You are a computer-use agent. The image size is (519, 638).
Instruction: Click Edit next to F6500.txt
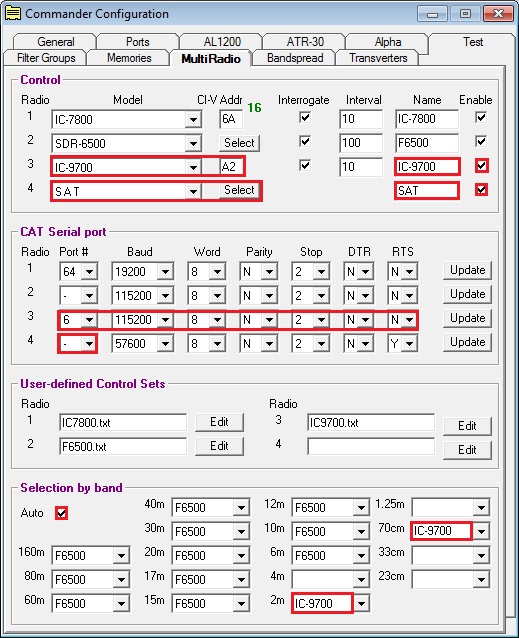(x=219, y=446)
